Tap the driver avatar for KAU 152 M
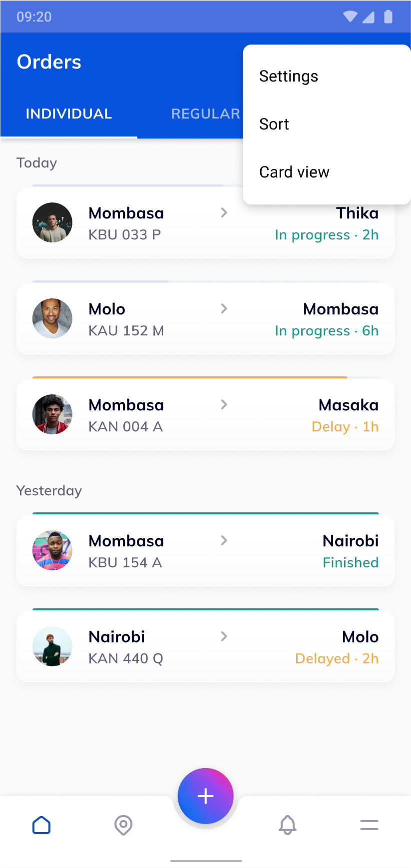 52,319
